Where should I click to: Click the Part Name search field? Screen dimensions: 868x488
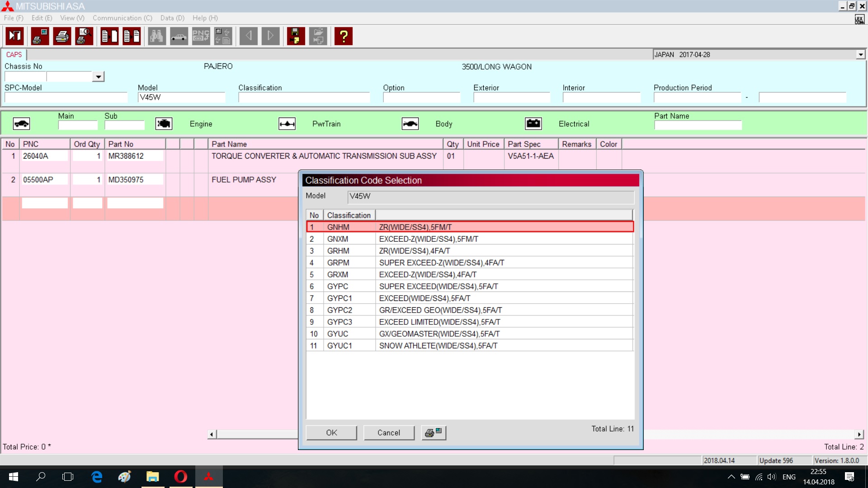pos(698,125)
